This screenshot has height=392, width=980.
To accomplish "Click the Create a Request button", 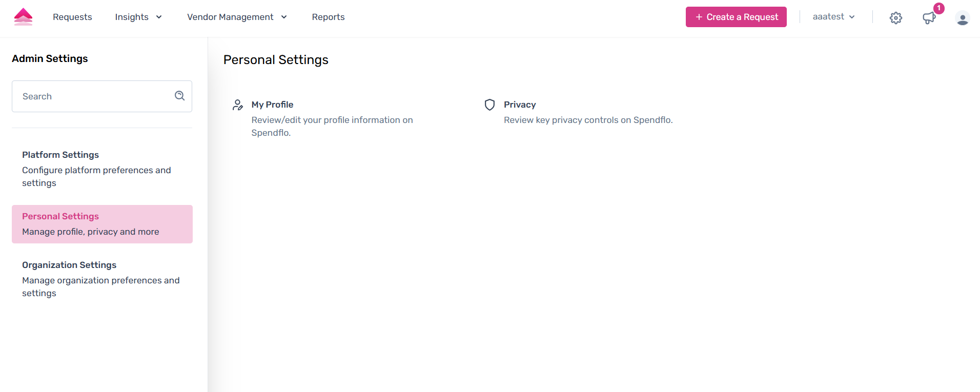I will pyautogui.click(x=736, y=17).
